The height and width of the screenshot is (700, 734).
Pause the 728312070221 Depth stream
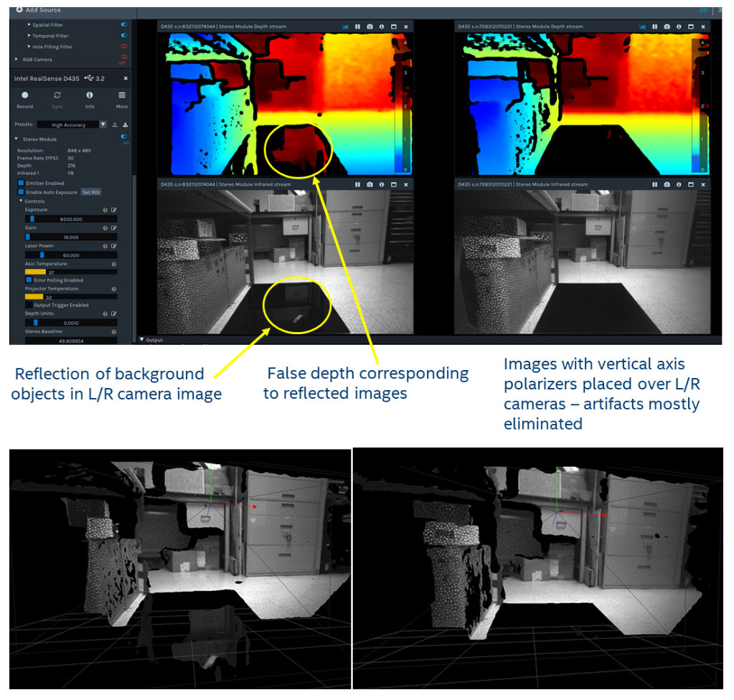point(655,27)
